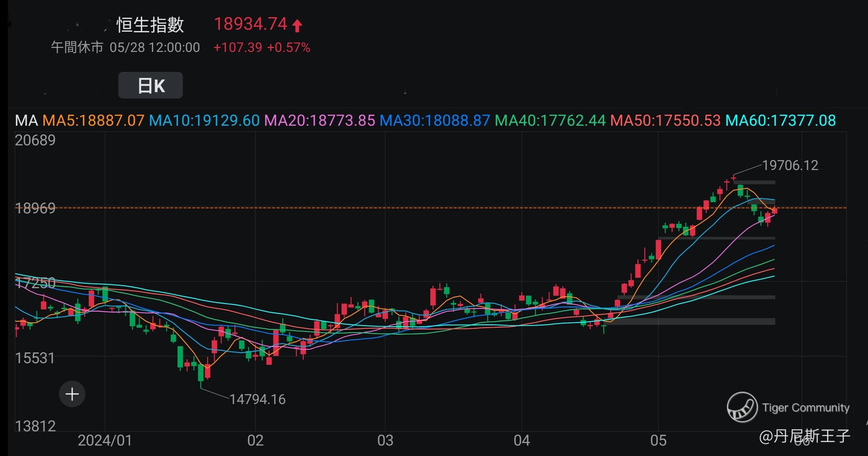The height and width of the screenshot is (456, 868).
Task: Click the 午間休市 market status text
Action: 77,47
